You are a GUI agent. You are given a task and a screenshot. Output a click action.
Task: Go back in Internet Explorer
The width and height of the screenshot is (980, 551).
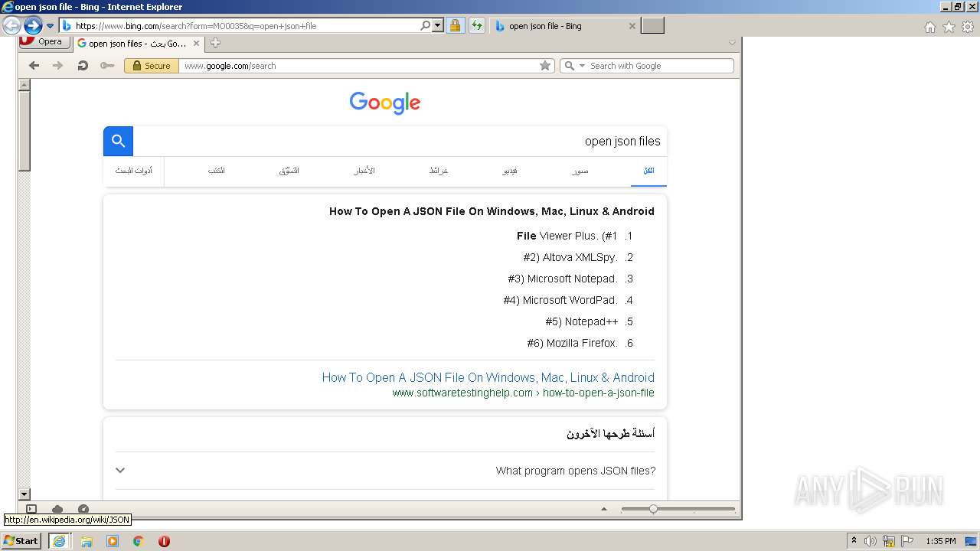pyautogui.click(x=11, y=25)
